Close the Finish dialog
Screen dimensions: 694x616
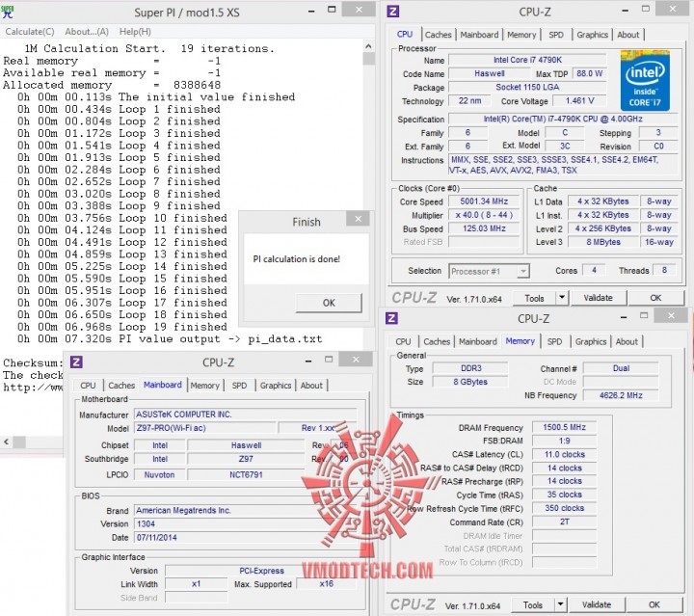pos(359,219)
